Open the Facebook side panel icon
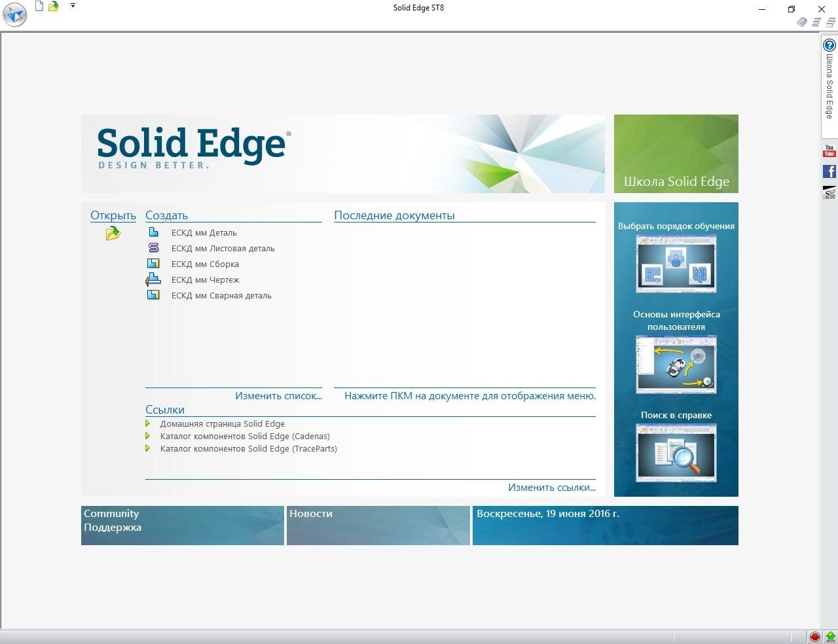Image resolution: width=838 pixels, height=644 pixels. coord(829,171)
